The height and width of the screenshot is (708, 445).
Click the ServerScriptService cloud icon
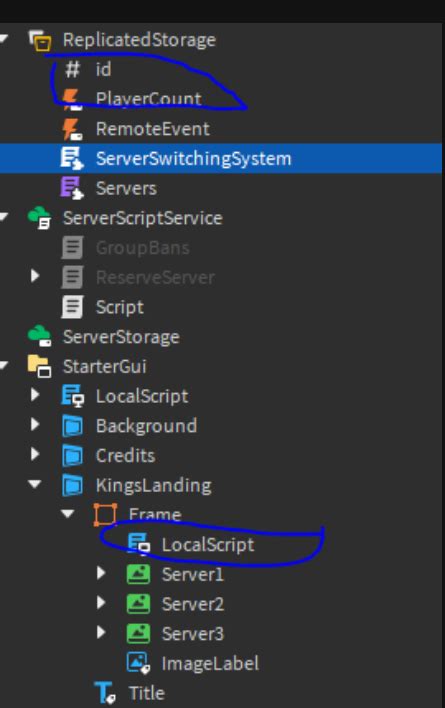pos(40,218)
